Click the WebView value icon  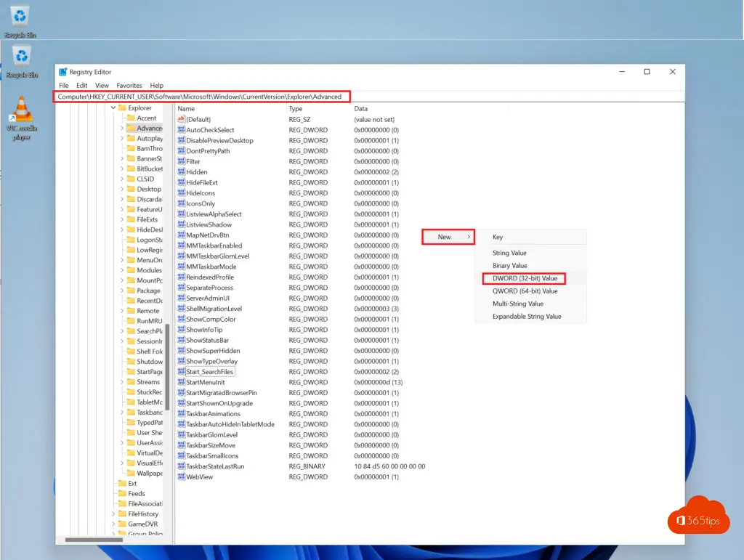coord(182,476)
